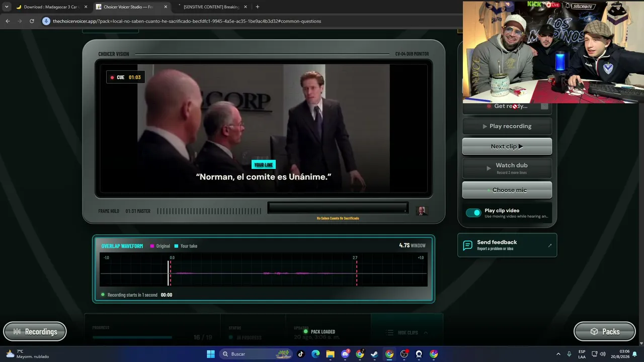Open the Chrome tab search dropdown arrow
This screenshot has width=644, height=362.
[7, 7]
